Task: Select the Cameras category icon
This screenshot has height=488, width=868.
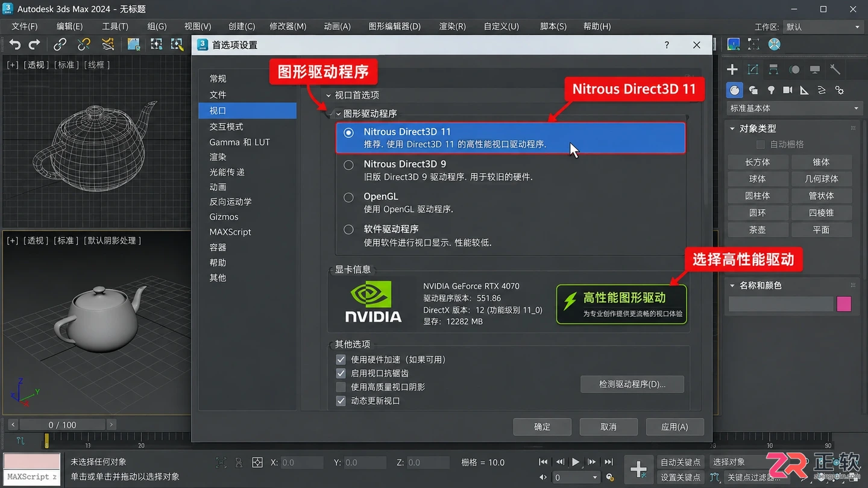Action: (788, 90)
